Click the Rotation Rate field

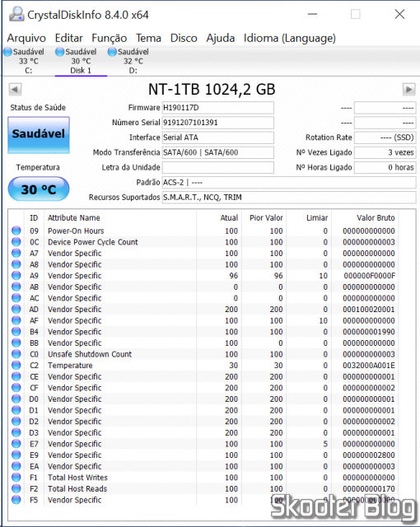coord(385,138)
